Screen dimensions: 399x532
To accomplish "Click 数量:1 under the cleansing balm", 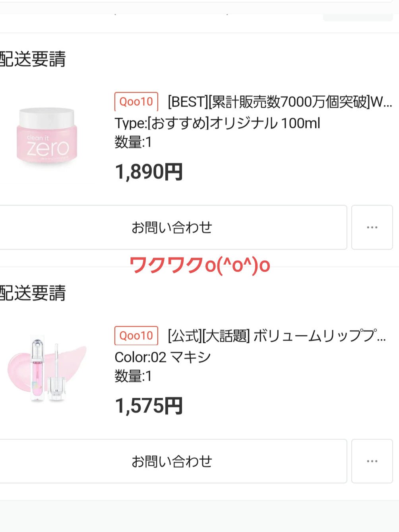I will [x=133, y=142].
